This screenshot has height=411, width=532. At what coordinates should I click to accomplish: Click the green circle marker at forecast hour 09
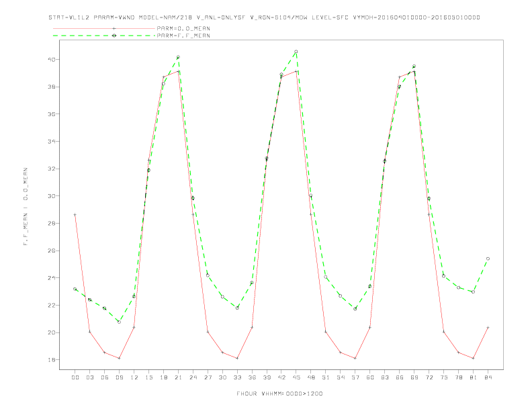[x=119, y=322]
